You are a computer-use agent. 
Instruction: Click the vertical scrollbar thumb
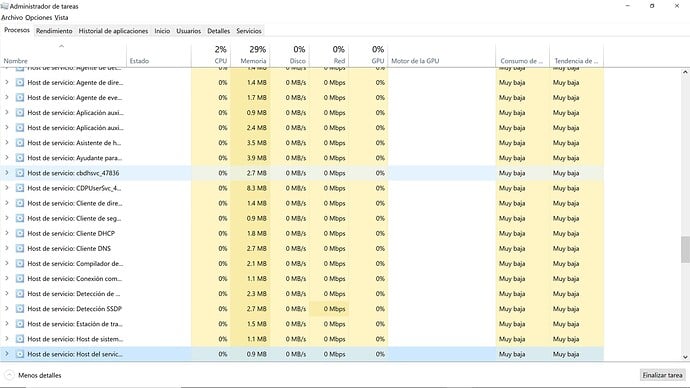pos(685,249)
